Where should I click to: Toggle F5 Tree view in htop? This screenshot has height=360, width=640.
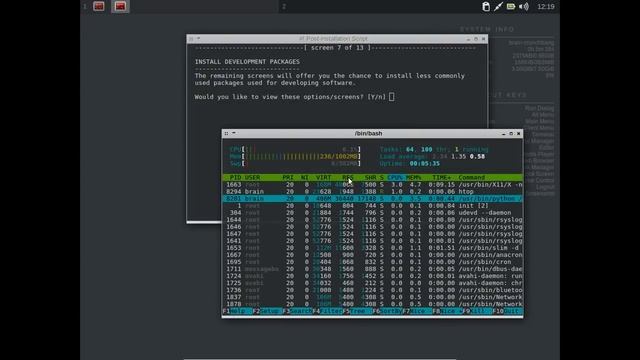click(x=358, y=311)
